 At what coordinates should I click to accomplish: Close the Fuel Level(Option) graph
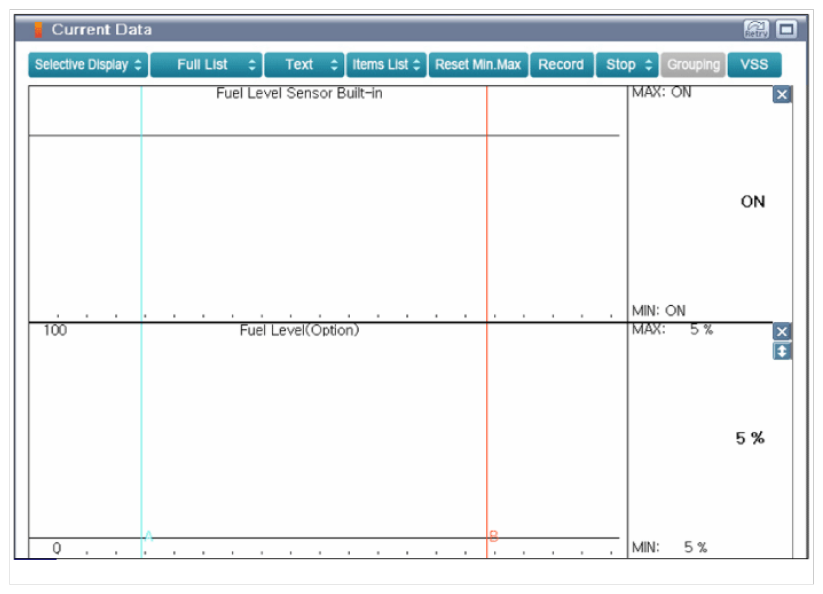(782, 332)
